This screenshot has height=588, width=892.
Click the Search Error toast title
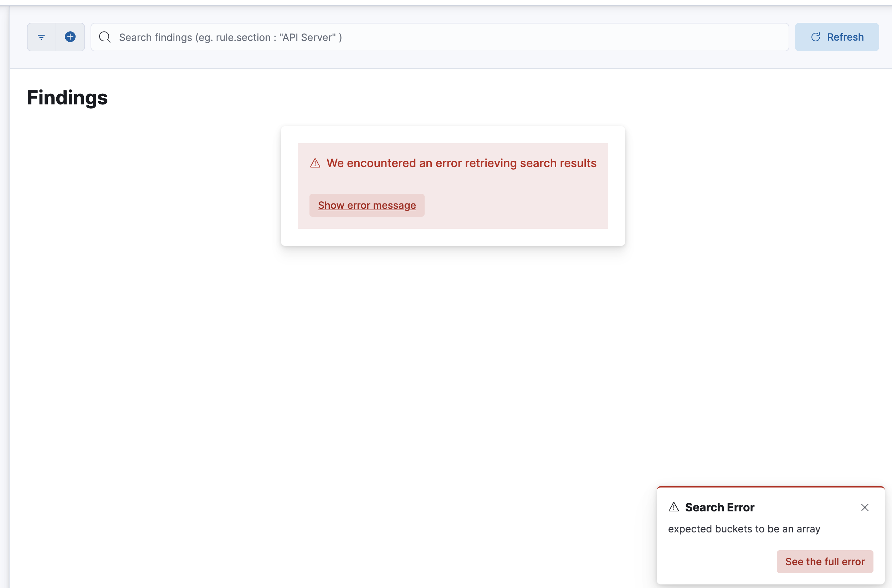720,507
